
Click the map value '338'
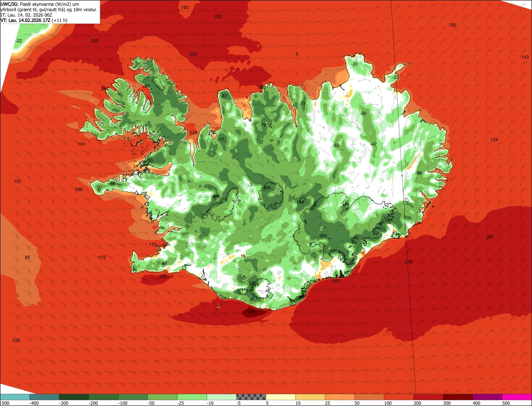pyautogui.click(x=251, y=311)
